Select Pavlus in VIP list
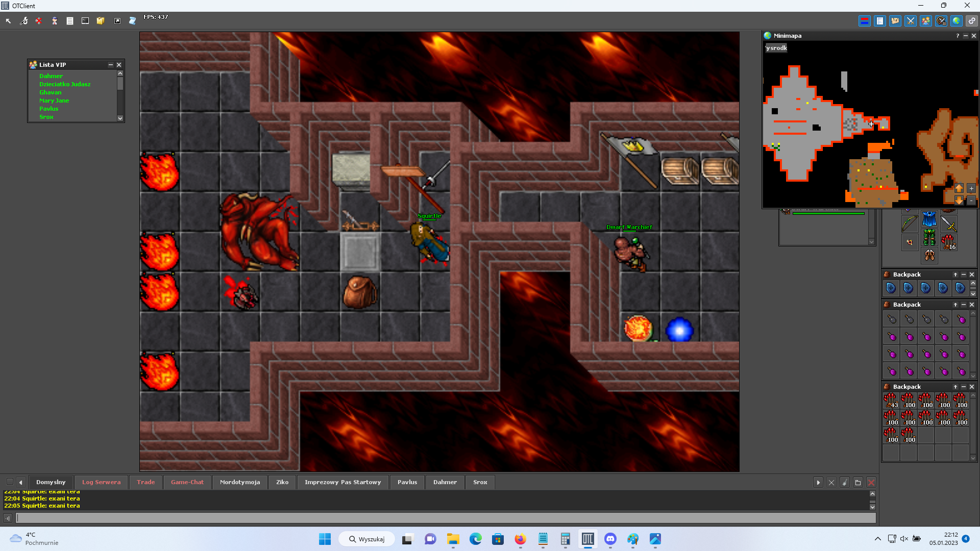 click(48, 109)
